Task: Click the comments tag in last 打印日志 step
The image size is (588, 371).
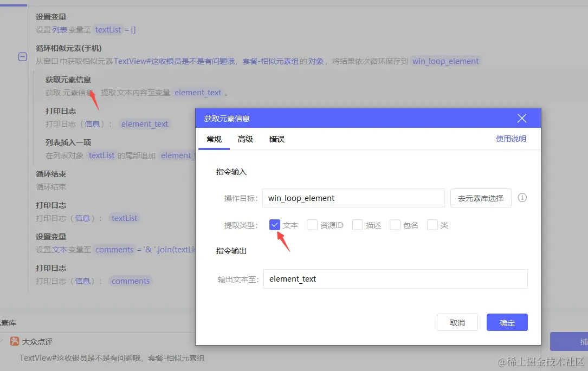Action: coord(131,281)
